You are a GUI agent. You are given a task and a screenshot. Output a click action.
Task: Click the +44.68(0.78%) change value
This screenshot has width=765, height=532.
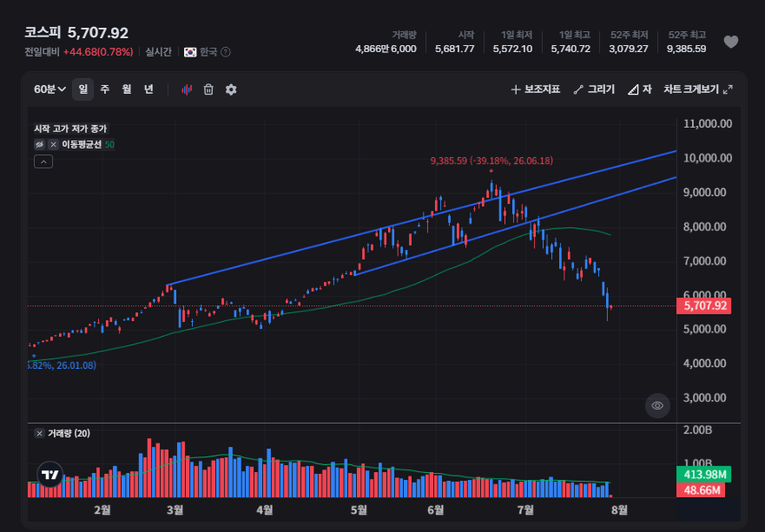[98, 52]
